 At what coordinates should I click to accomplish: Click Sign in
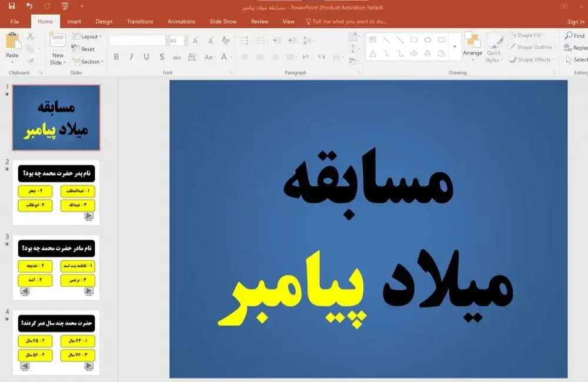576,21
